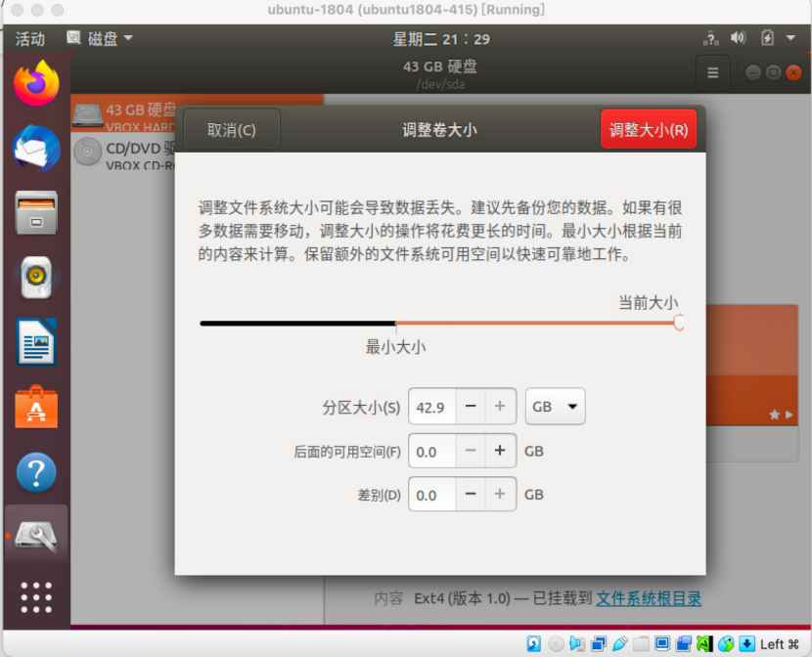Click VirtualBox shared folders status icon
This screenshot has width=812, height=657.
[641, 643]
